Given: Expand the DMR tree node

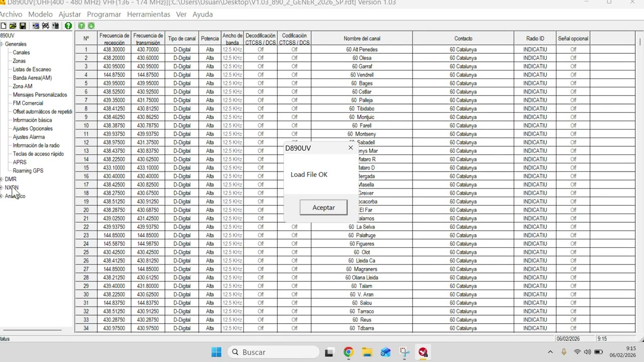Looking at the screenshot, I should [x=2, y=179].
